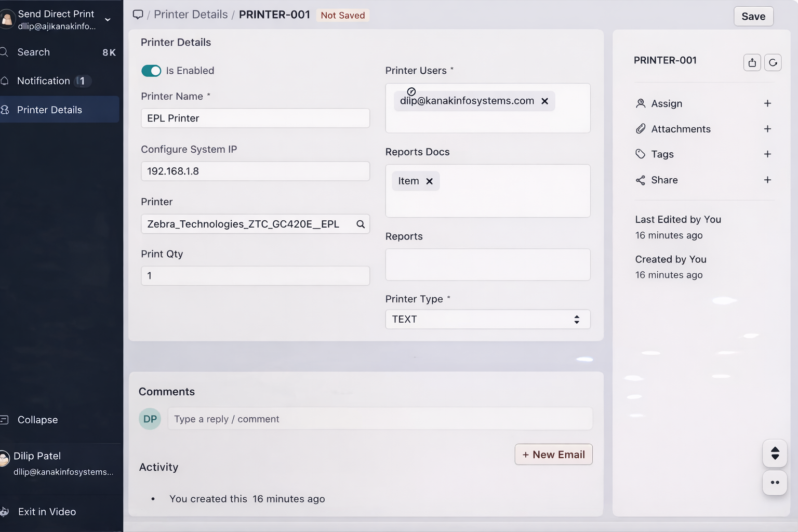Click the Tags label icon
The image size is (798, 532).
(641, 154)
